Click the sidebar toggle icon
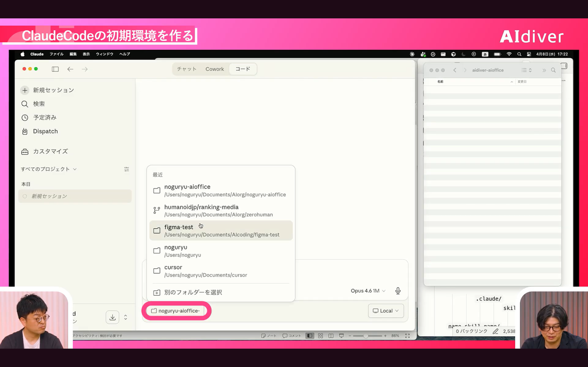The image size is (588, 367). pyautogui.click(x=55, y=69)
